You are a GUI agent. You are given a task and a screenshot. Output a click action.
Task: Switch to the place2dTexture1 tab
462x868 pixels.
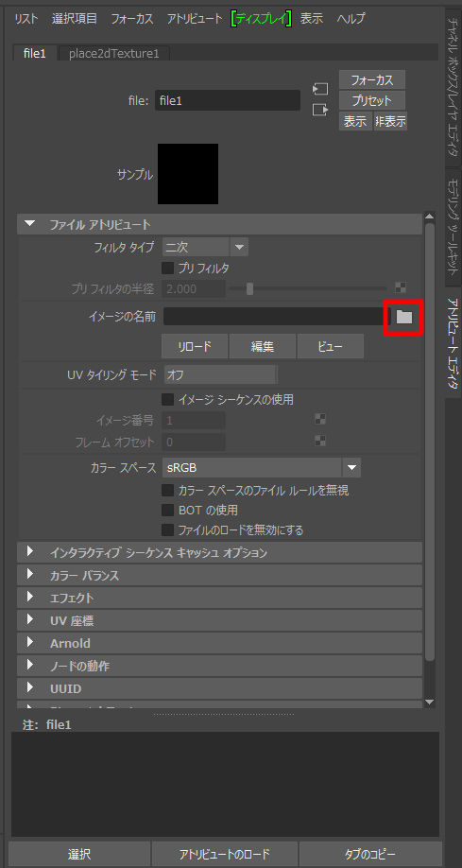click(114, 53)
